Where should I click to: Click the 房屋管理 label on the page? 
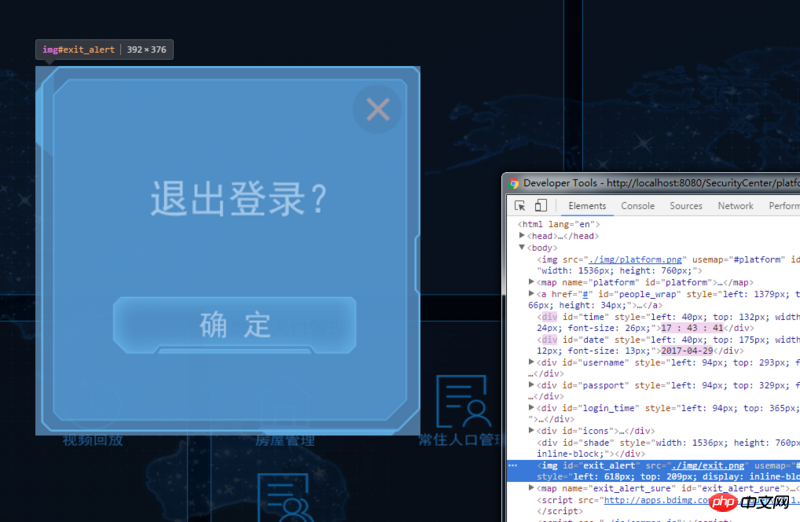click(x=285, y=440)
